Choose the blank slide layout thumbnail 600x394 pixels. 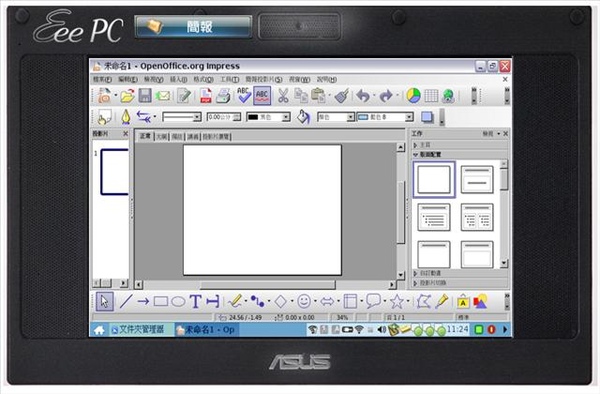pyautogui.click(x=434, y=179)
